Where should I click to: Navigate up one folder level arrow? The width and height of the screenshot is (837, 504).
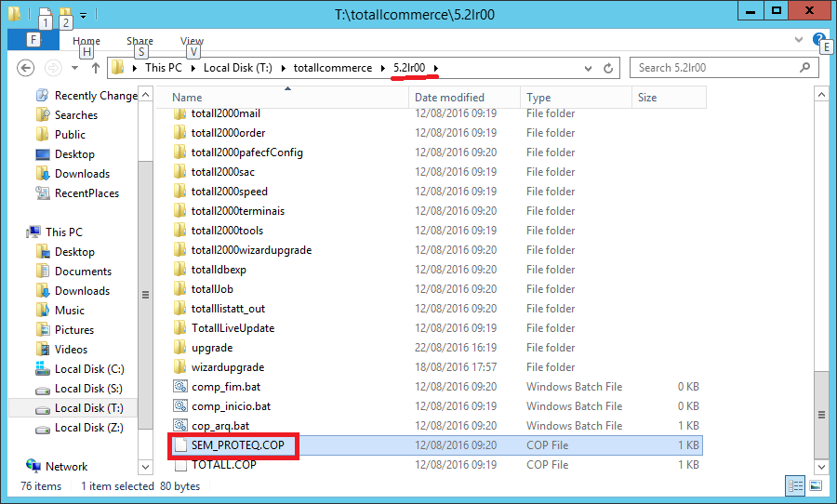pos(96,68)
